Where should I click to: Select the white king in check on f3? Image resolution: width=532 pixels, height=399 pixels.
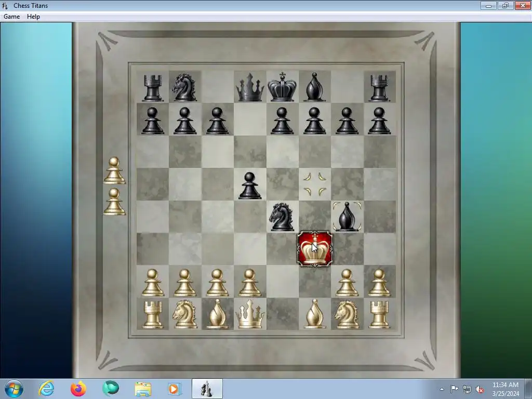click(314, 249)
